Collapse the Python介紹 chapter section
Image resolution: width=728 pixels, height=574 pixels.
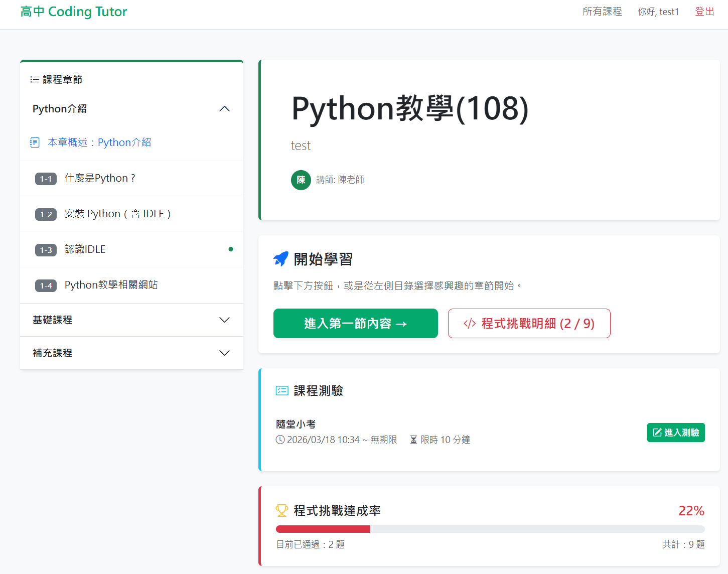[224, 109]
